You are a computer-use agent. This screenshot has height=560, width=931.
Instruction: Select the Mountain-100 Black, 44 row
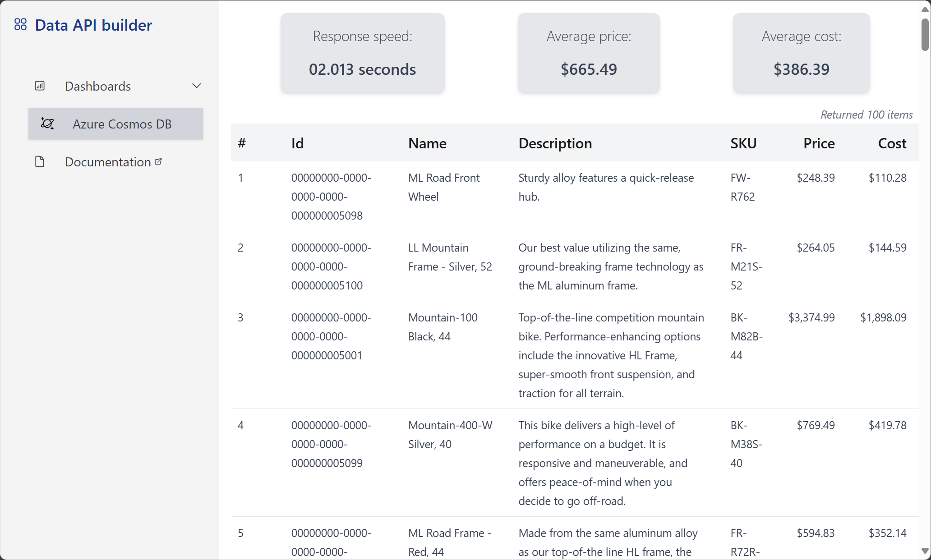pyautogui.click(x=575, y=355)
